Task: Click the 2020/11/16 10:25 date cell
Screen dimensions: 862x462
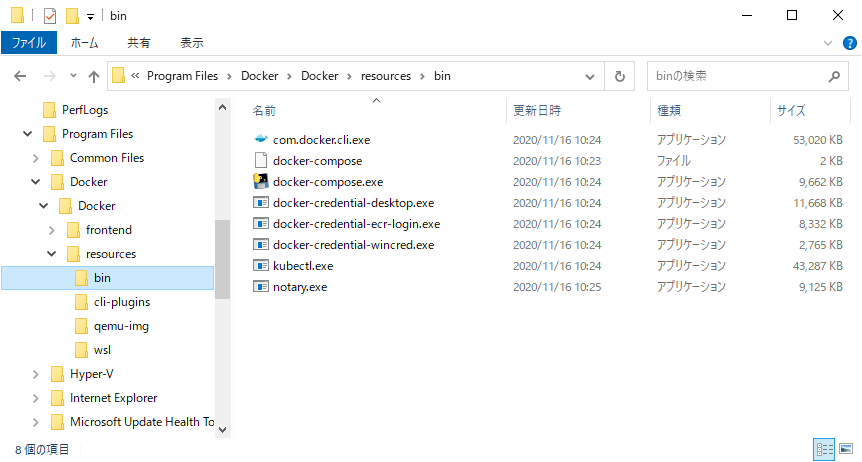Action: coord(557,287)
